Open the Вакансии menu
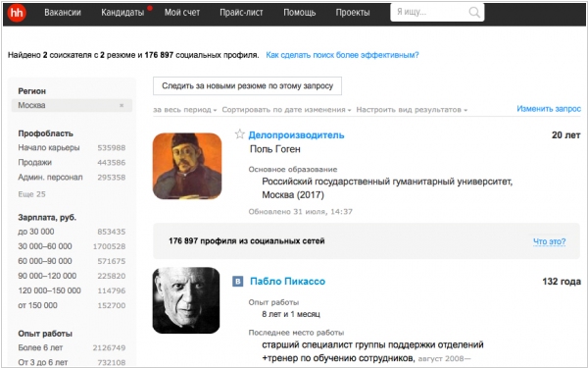This screenshot has width=588, height=368. [63, 13]
